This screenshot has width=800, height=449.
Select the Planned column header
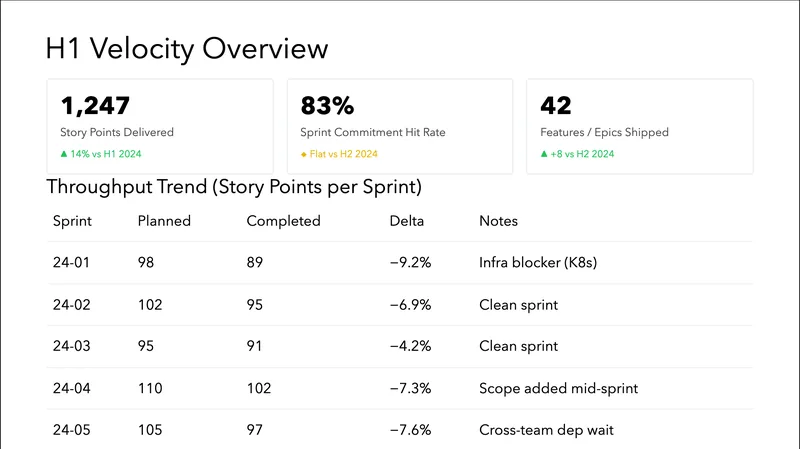pos(163,220)
